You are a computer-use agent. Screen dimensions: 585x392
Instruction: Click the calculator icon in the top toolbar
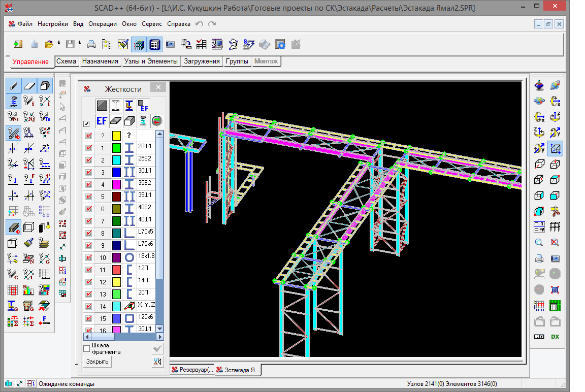pos(154,44)
